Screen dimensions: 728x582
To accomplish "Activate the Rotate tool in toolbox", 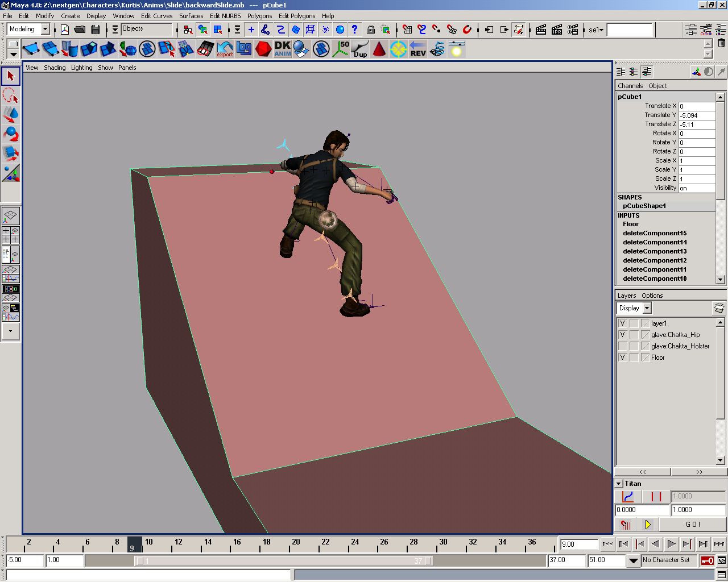I will point(10,134).
